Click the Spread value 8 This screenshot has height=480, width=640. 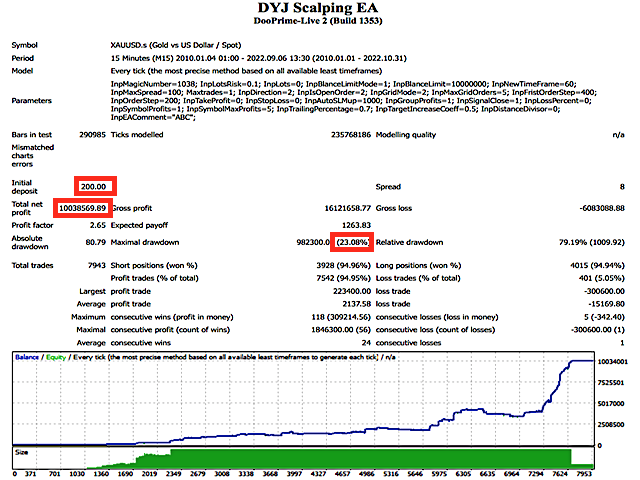[622, 187]
